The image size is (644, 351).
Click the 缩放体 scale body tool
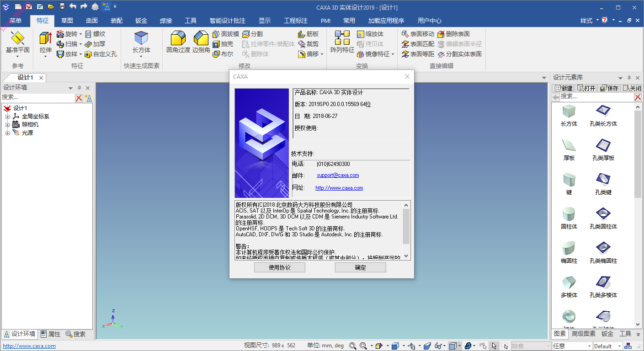(x=370, y=34)
